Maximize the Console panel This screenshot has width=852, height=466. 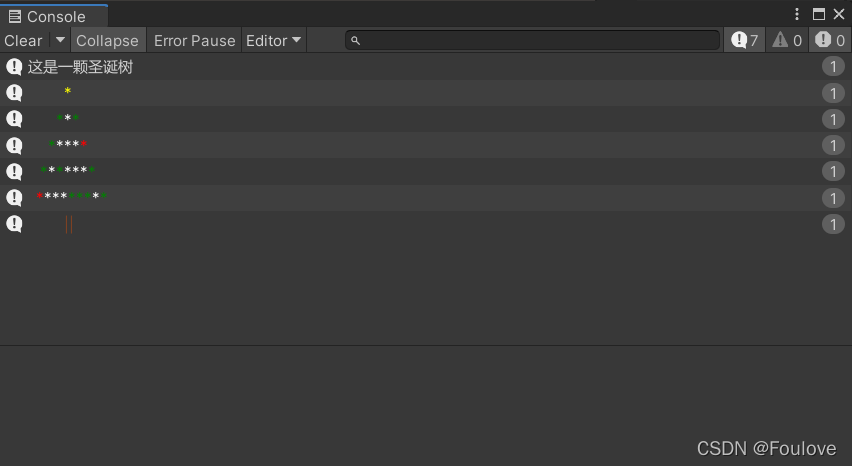pos(818,14)
